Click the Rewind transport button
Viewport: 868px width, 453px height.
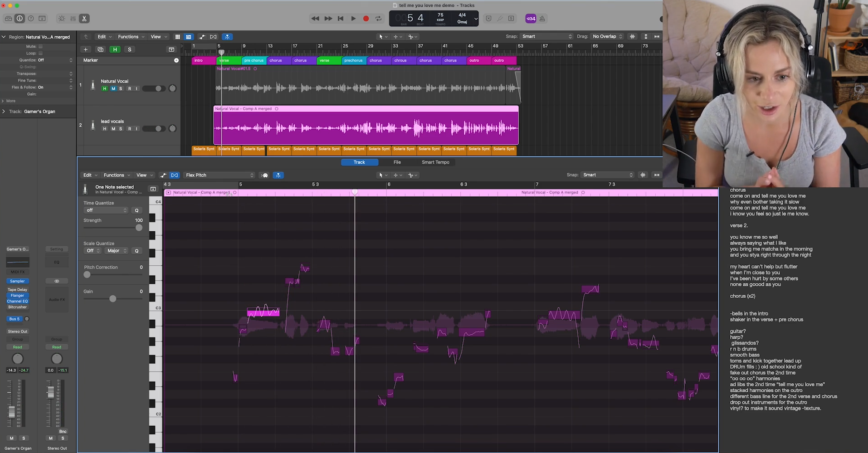click(315, 19)
